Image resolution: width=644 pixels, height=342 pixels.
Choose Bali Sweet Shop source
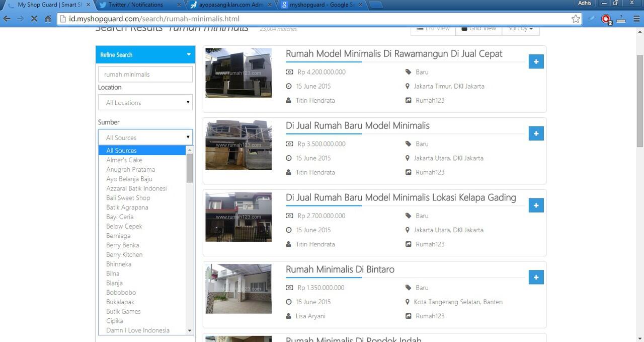(142, 198)
